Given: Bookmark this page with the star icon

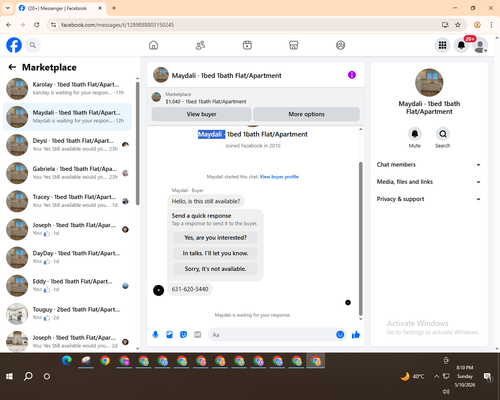Looking at the screenshot, I should tap(458, 25).
